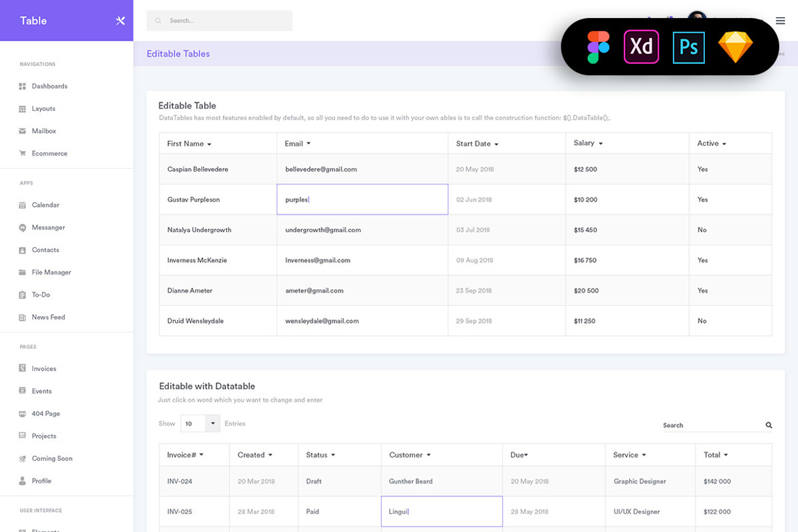Click the hamburger menu icon top right
The image size is (798, 532).
click(780, 21)
